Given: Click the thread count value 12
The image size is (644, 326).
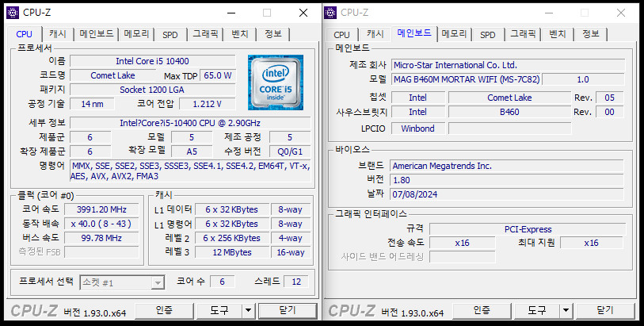Looking at the screenshot, I should tap(296, 282).
